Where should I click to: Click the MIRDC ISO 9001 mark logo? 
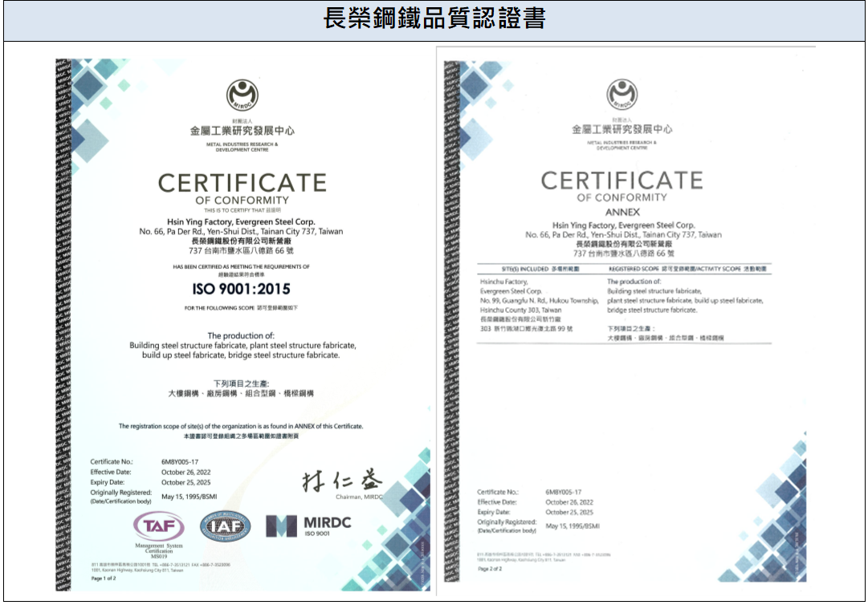[x=308, y=526]
